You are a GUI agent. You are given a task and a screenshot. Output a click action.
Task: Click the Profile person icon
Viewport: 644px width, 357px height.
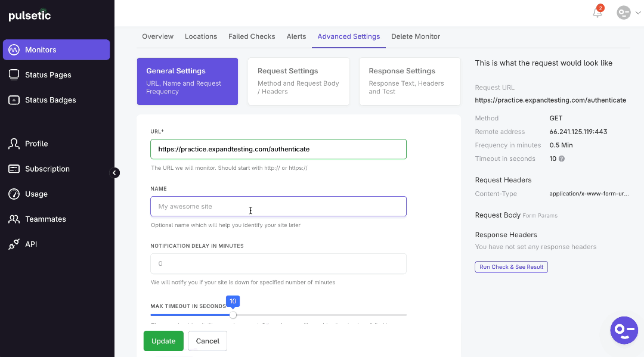14,144
